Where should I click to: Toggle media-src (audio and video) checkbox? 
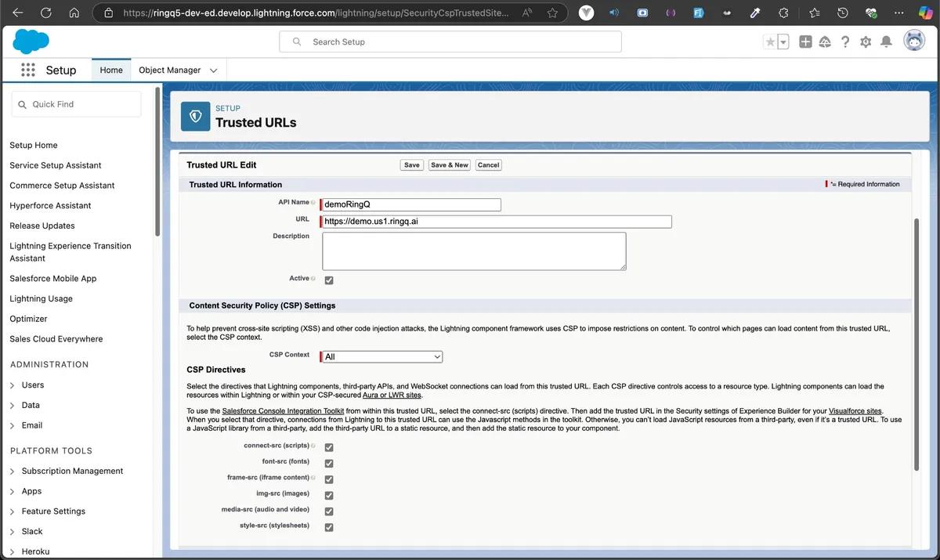[x=329, y=511]
